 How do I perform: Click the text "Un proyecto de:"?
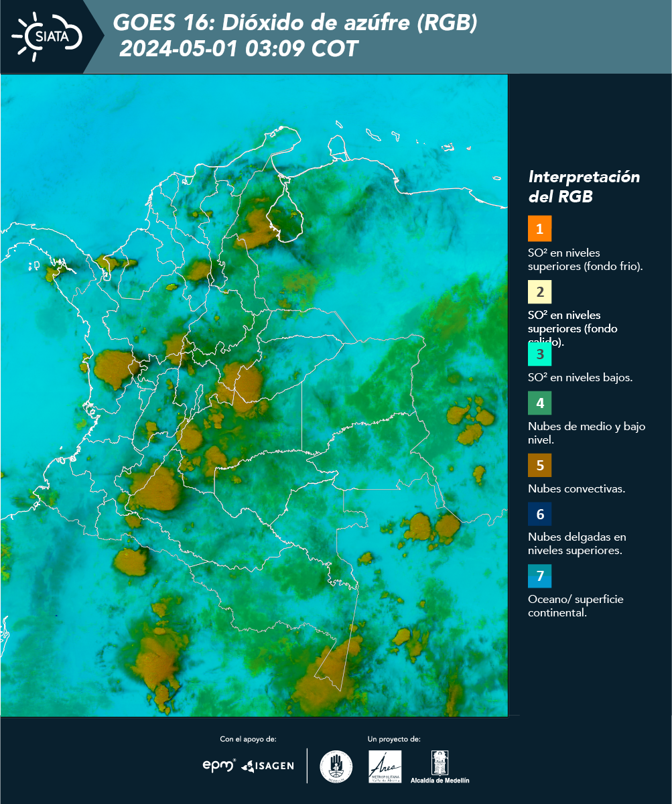coord(394,739)
